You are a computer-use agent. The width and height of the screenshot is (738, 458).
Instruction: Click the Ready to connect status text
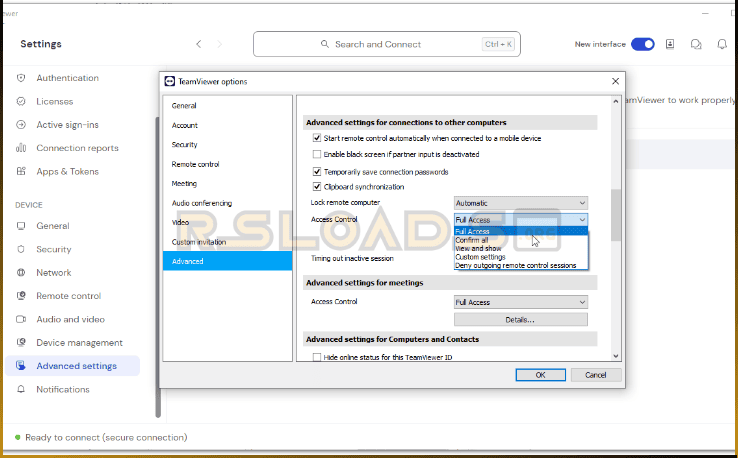tap(106, 437)
